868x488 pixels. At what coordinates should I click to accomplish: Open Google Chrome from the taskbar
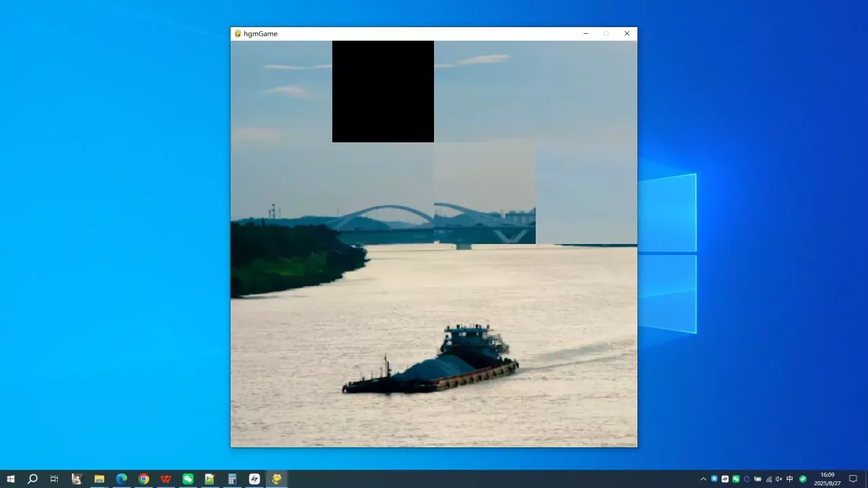(x=143, y=479)
